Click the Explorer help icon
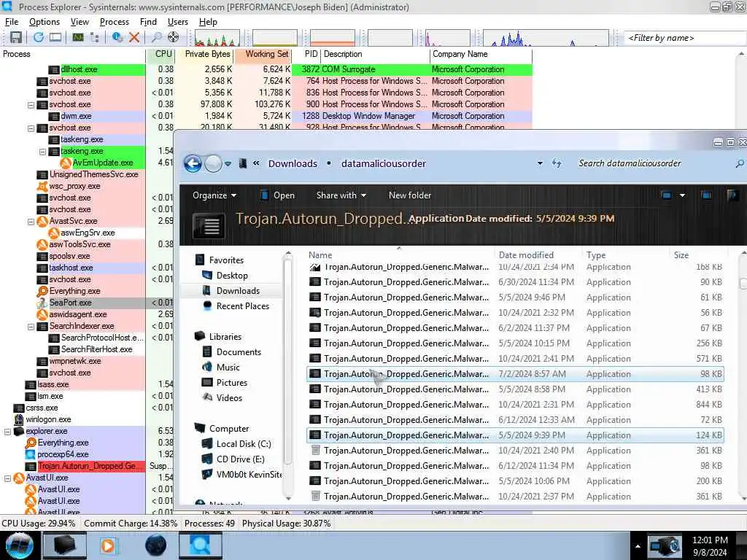Image resolution: width=747 pixels, height=560 pixels. click(732, 195)
